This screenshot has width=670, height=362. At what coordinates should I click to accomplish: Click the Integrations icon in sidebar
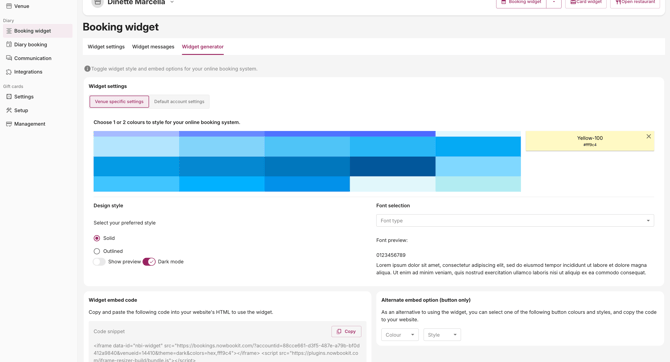coord(9,72)
